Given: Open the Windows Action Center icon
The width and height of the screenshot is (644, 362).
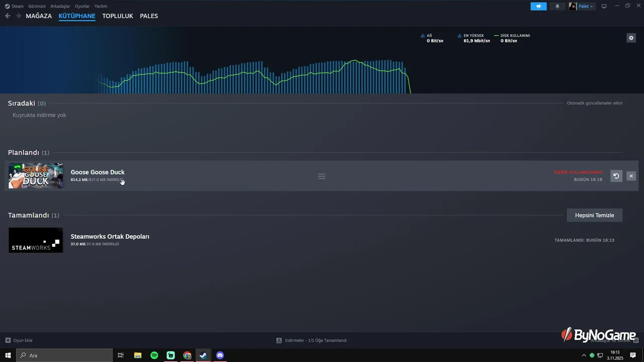Looking at the screenshot, I should click(633, 355).
